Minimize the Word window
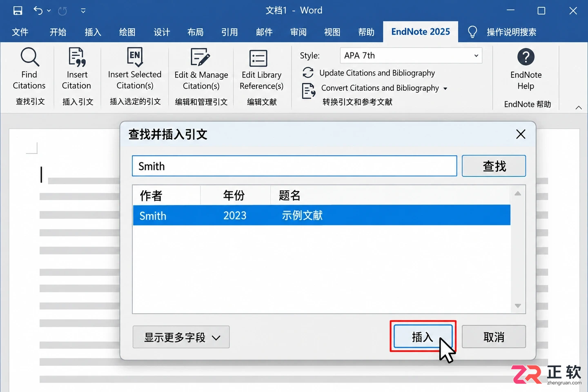588x392 pixels. [510, 11]
